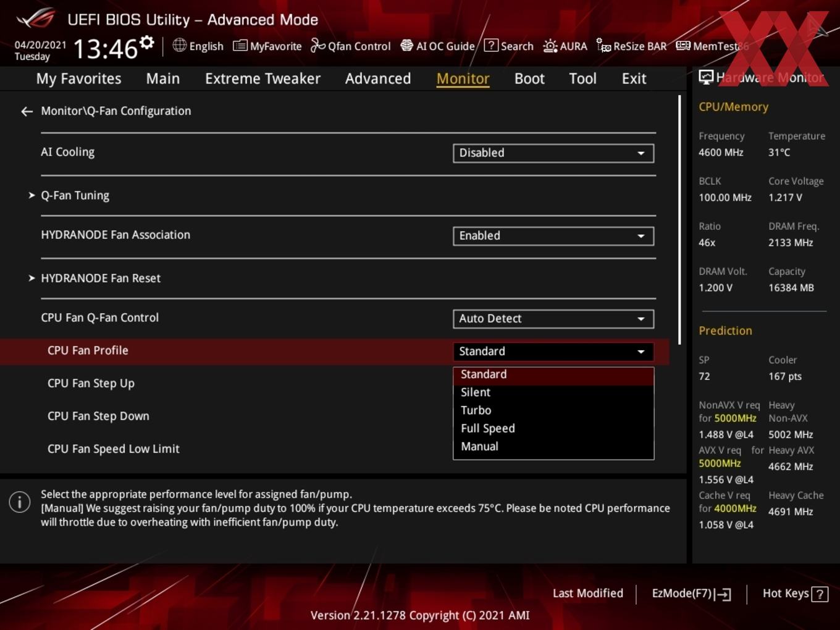This screenshot has width=840, height=630.
Task: Collapse CPU Fan Profile Standard dropdown
Action: point(553,351)
